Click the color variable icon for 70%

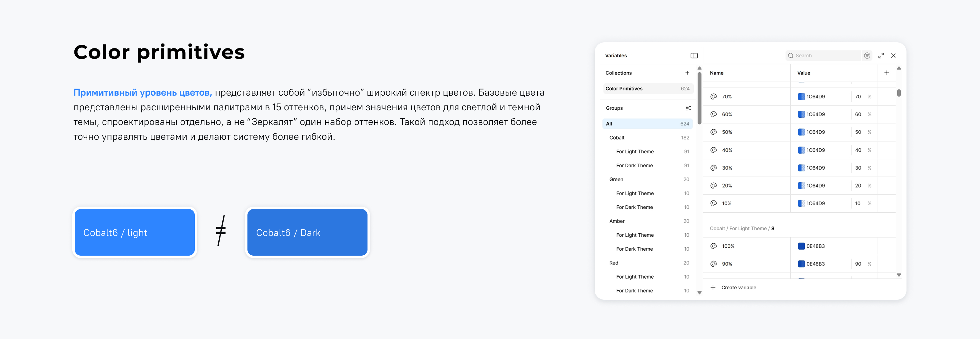point(713,97)
